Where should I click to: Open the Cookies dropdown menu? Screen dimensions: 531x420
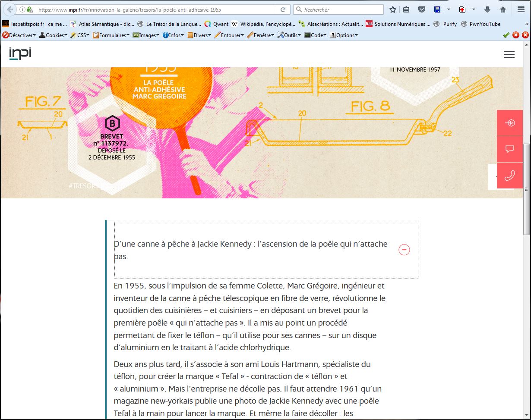pos(54,35)
